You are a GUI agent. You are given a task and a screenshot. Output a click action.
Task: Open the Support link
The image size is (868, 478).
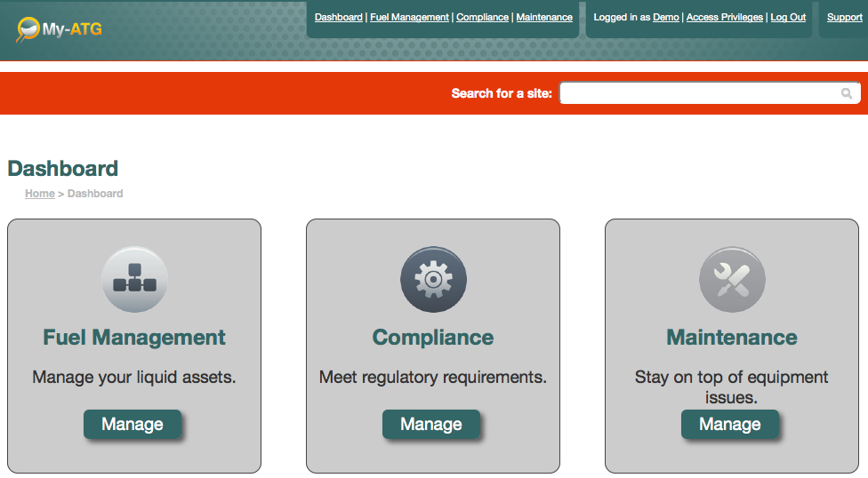click(x=844, y=17)
